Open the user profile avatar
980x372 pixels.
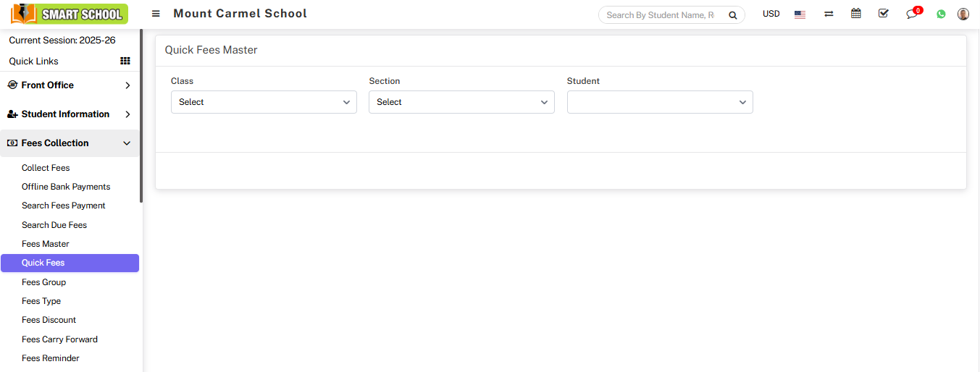pyautogui.click(x=963, y=14)
